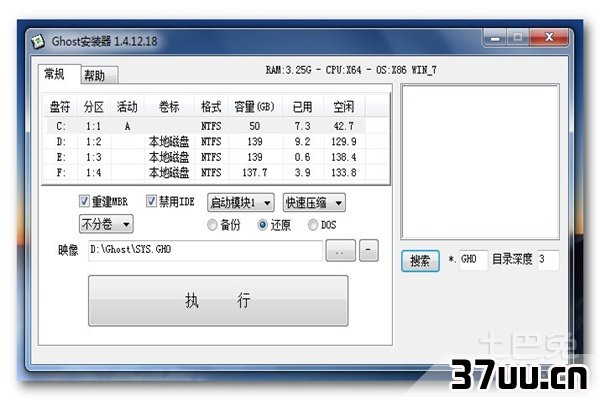The width and height of the screenshot is (600, 400).
Task: Click the 1:3 partition cell
Action: tap(93, 157)
